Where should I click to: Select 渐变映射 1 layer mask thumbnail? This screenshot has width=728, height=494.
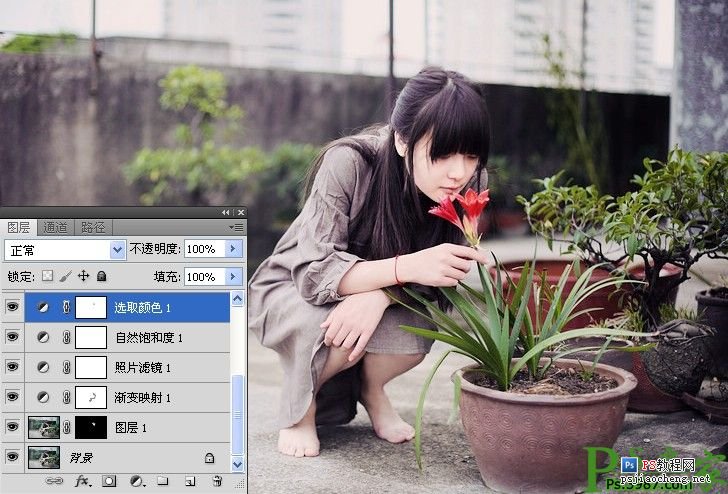(91, 397)
